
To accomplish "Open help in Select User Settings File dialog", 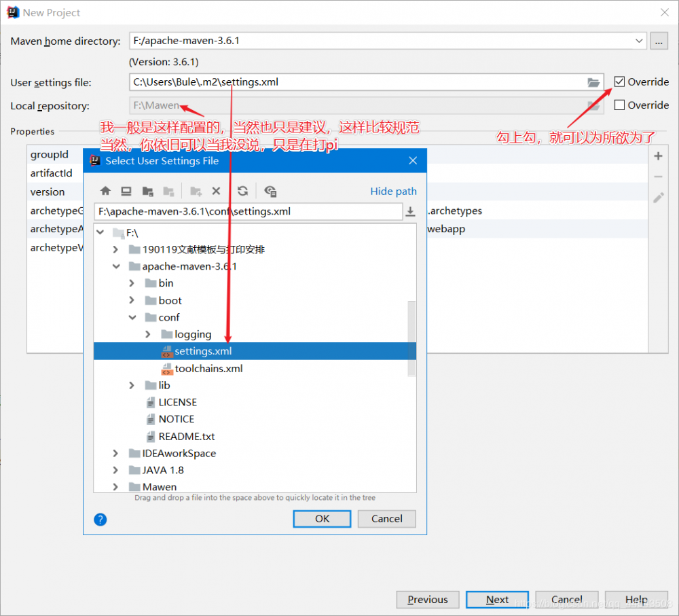I will point(100,519).
